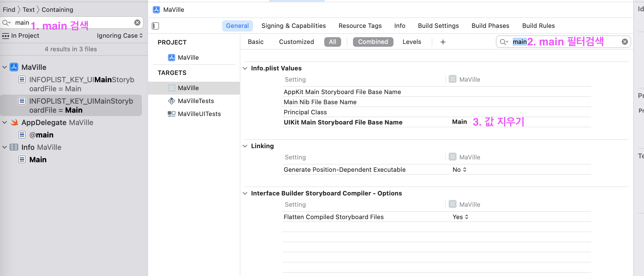644x276 pixels.
Task: Open the Build Phases tab
Action: (x=490, y=26)
